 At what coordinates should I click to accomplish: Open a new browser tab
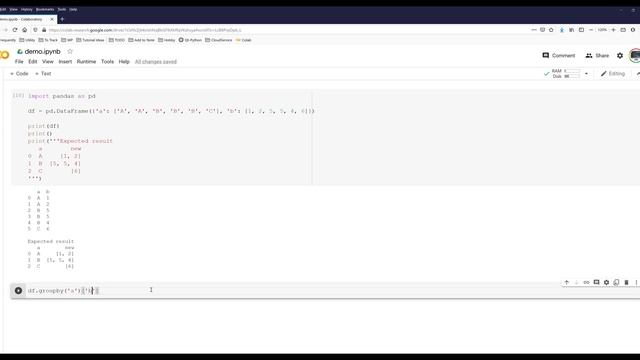[x=62, y=19]
